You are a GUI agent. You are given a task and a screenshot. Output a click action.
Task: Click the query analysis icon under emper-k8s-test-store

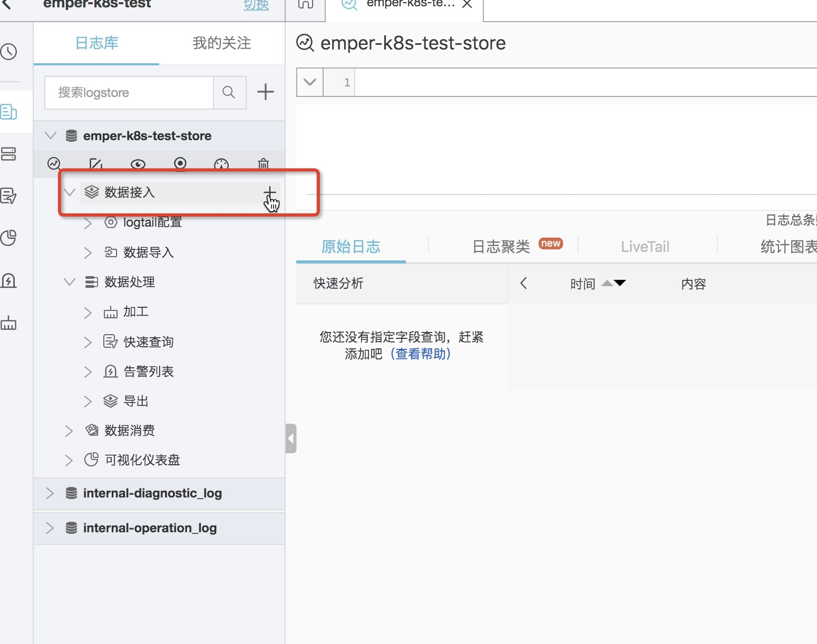(x=54, y=164)
